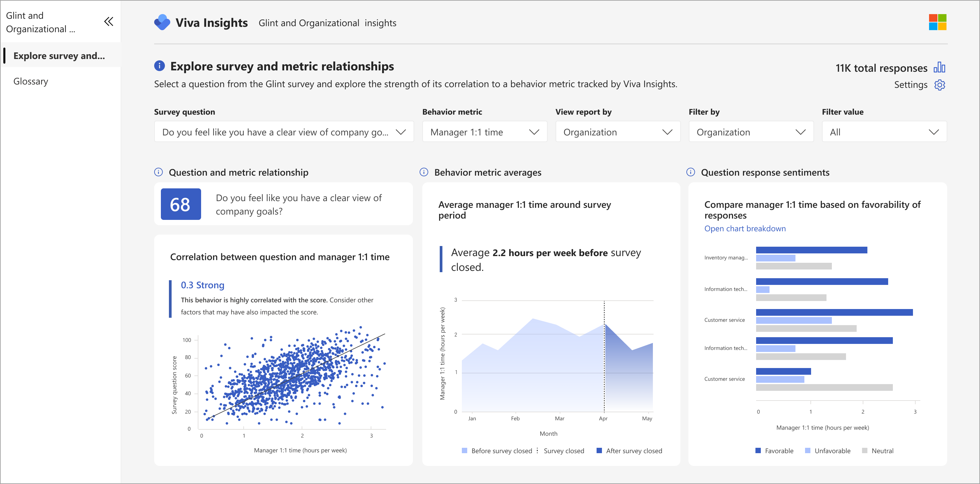Click the dotted survey-closed line in area chart
The width and height of the screenshot is (980, 484).
coord(604,356)
